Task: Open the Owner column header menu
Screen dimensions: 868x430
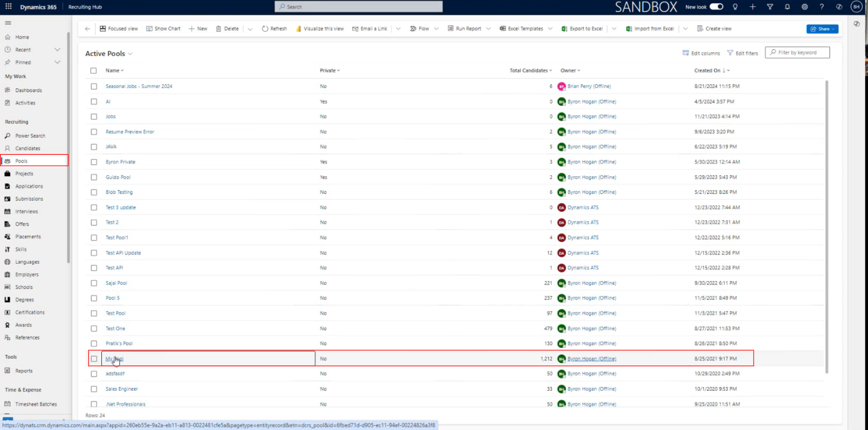Action: tap(570, 70)
